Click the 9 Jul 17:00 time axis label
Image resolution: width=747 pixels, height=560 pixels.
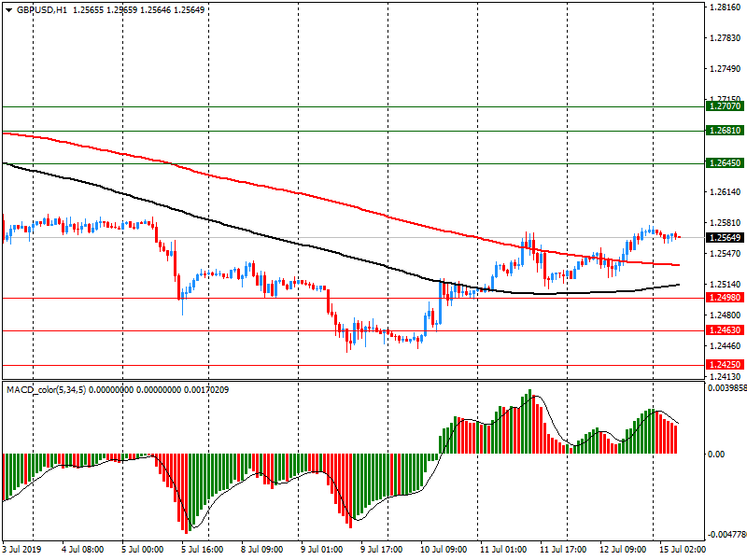tap(381, 550)
